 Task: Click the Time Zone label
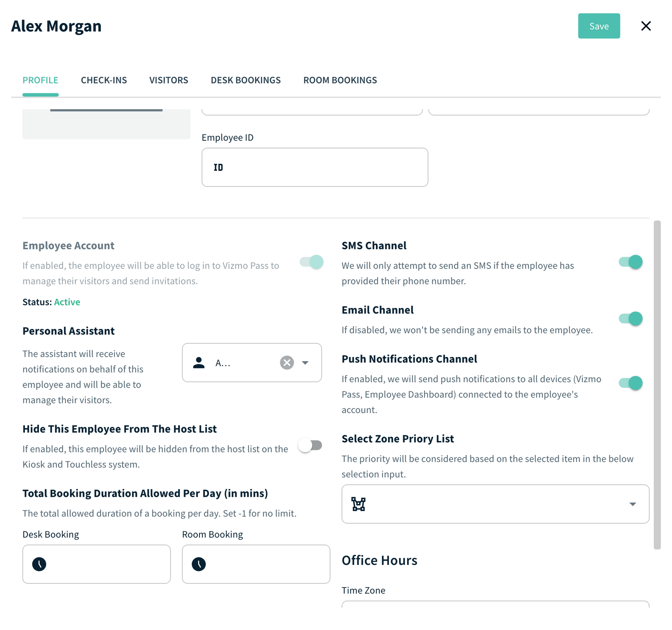click(364, 590)
